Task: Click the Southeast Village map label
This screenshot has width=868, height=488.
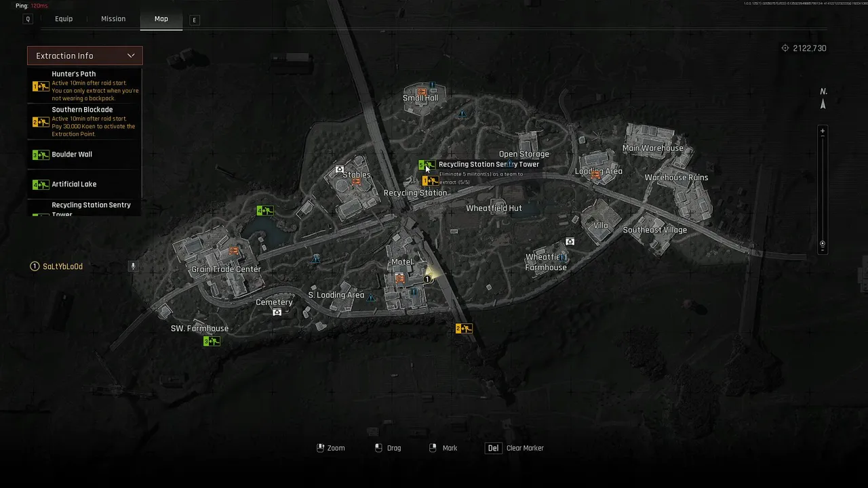Action: coord(655,230)
